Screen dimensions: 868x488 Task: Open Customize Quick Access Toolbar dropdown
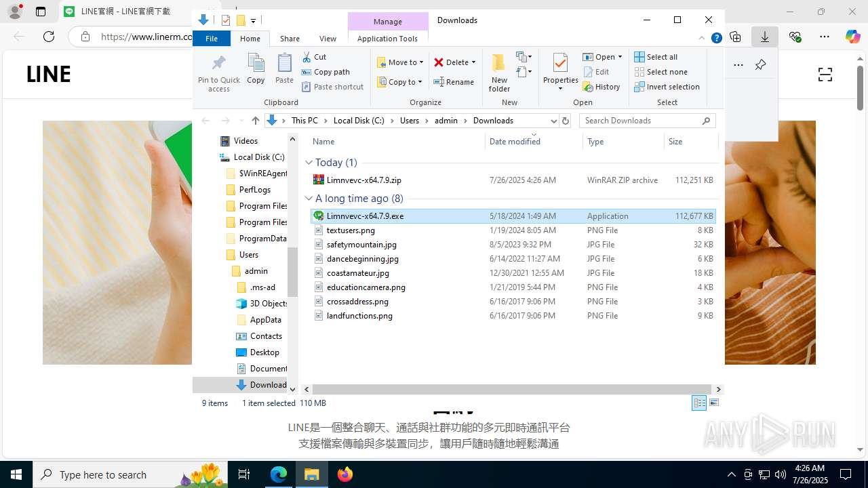point(253,20)
